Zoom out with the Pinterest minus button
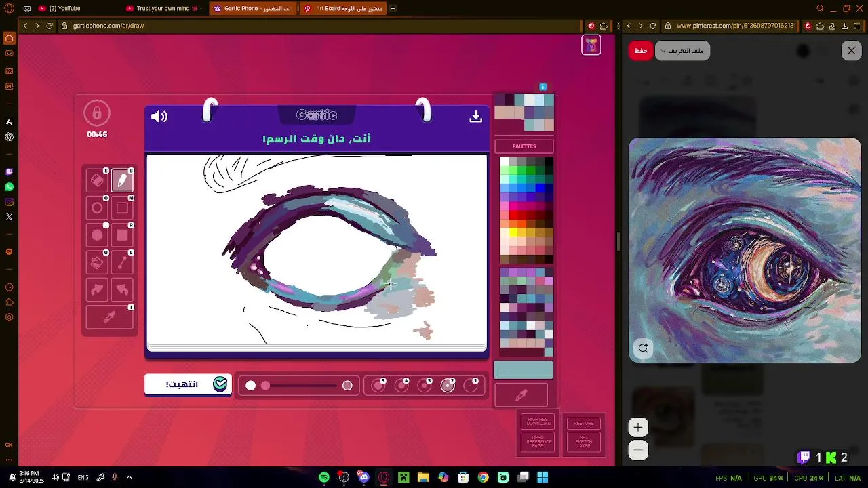 point(638,450)
